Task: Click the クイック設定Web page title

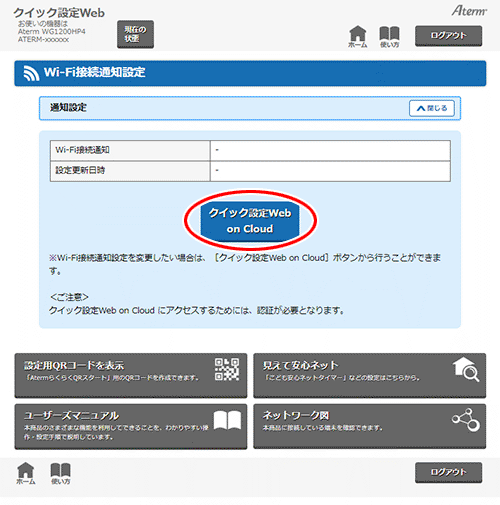Action: 59,13
